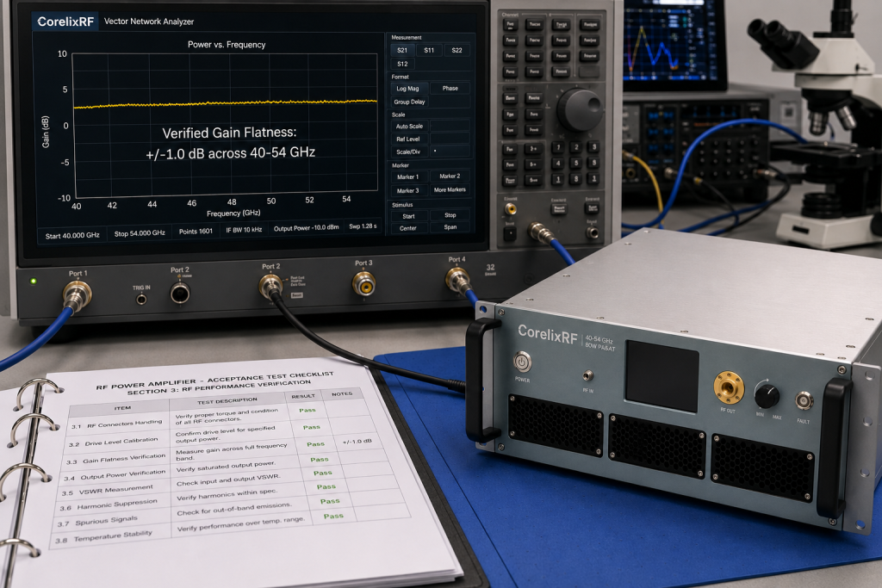
Task: Click the TRIG IN jack on the analyzer
Action: coord(141,300)
